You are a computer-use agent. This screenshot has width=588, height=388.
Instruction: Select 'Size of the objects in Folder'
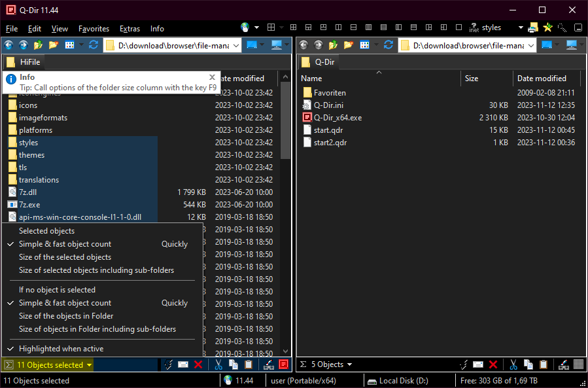tap(66, 316)
